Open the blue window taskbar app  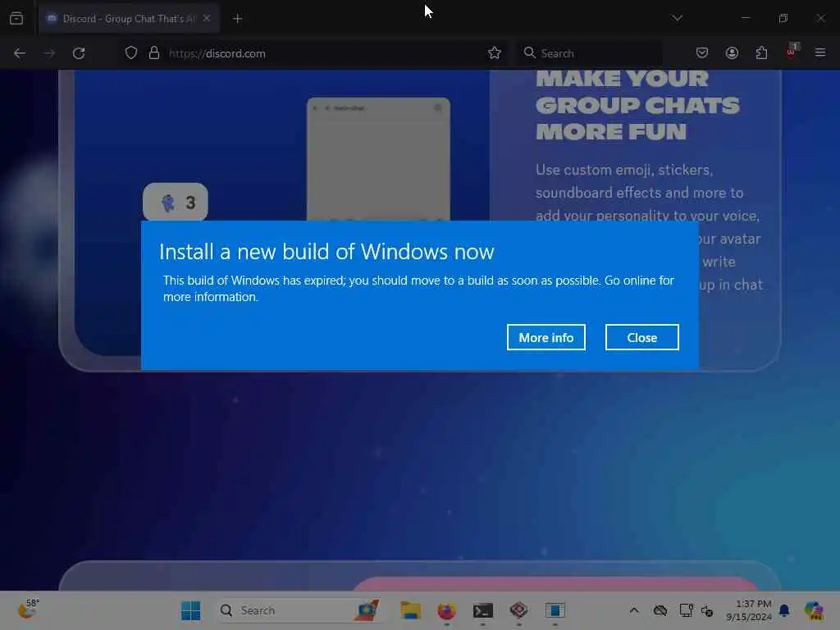555,610
